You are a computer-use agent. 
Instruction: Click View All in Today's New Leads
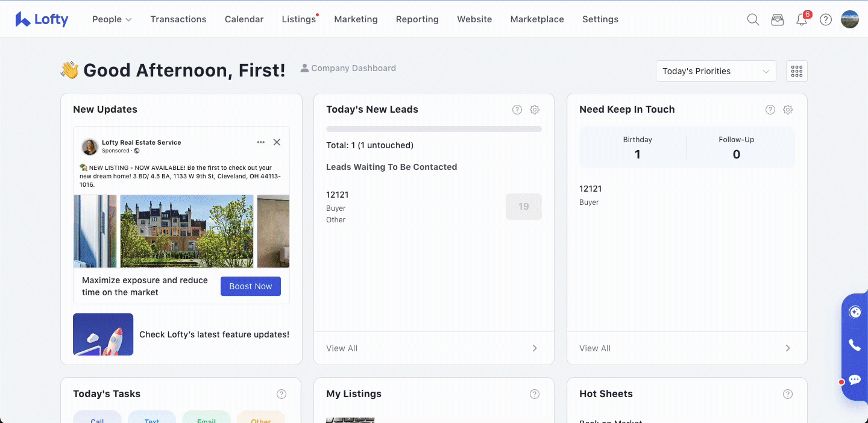pyautogui.click(x=342, y=348)
